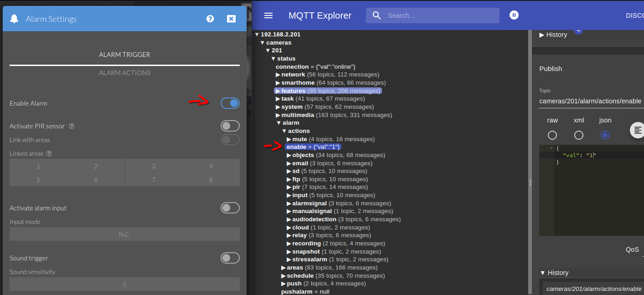644x295 pixels.
Task: Select xml payload format radio
Action: [579, 135]
